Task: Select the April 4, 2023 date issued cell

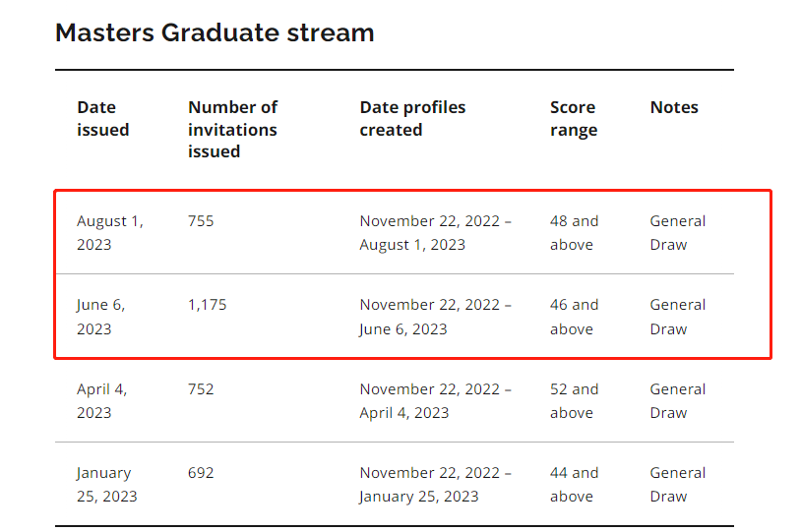Action: pyautogui.click(x=101, y=400)
